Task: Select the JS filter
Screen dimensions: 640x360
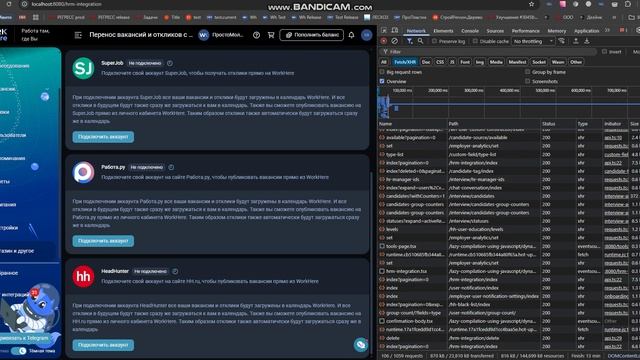Action: point(452,62)
